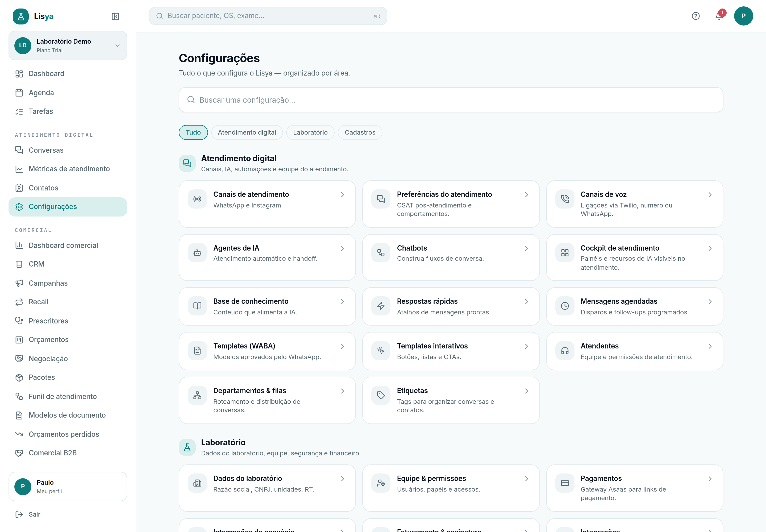Open Recall in the sidebar

coord(68,302)
